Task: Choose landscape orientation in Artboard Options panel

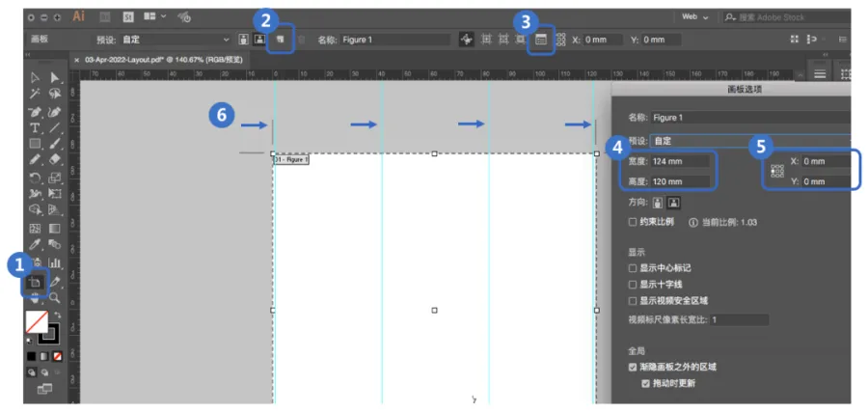Action: tap(672, 204)
